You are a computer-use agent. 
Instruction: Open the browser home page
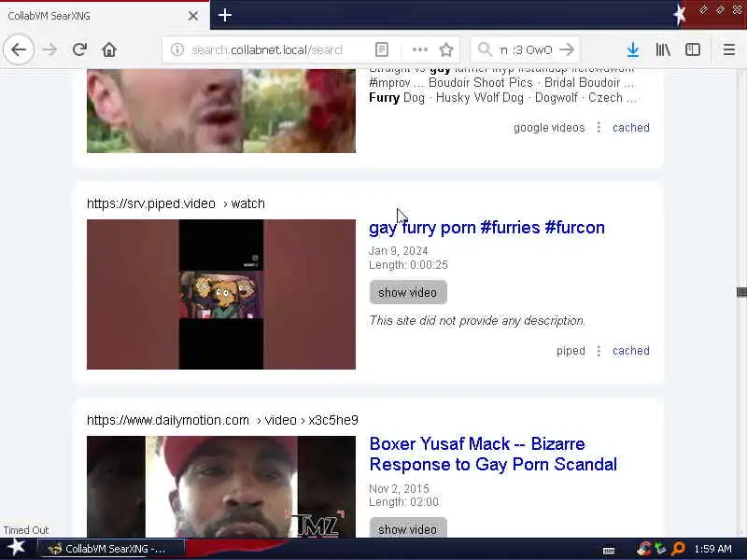click(109, 49)
